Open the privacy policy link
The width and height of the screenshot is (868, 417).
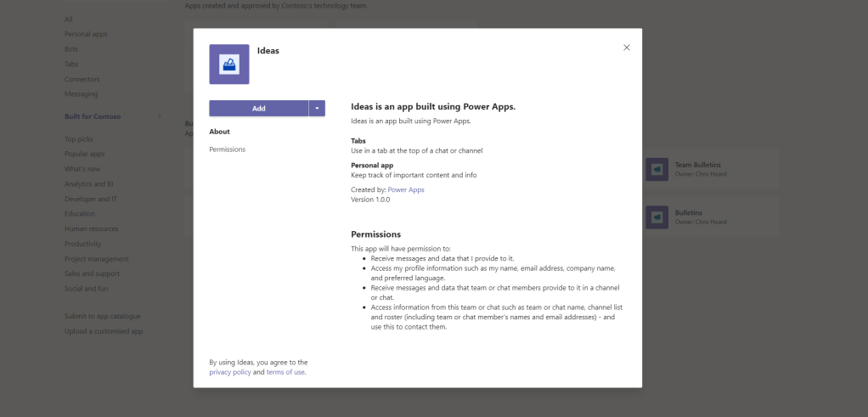(x=229, y=372)
